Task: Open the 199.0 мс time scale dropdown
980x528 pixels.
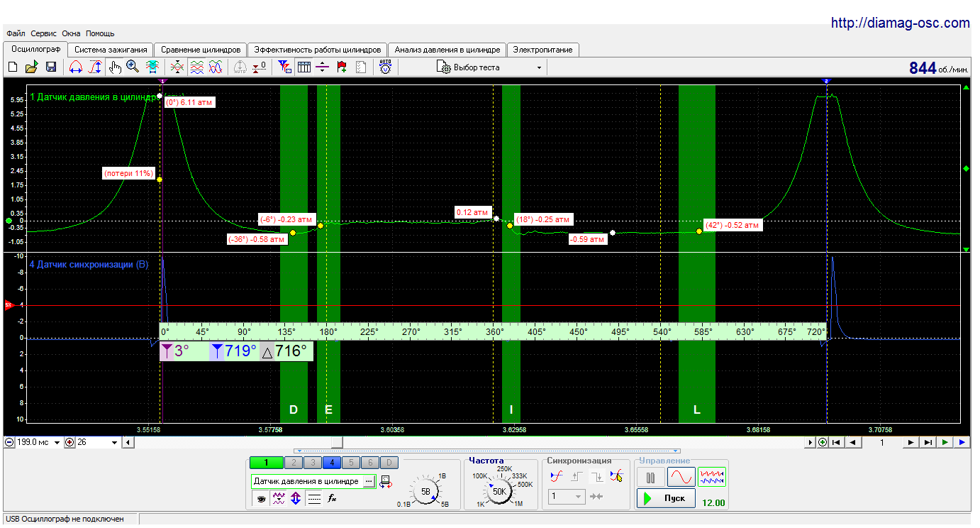Action: pyautogui.click(x=57, y=442)
